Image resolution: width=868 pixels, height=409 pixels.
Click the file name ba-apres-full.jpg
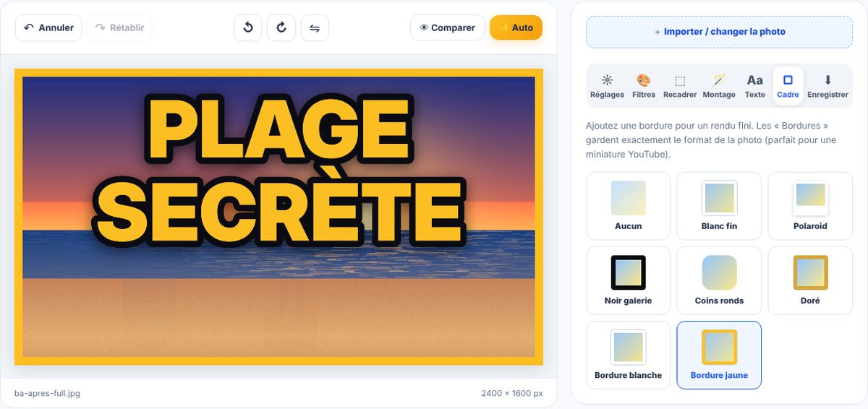click(47, 393)
